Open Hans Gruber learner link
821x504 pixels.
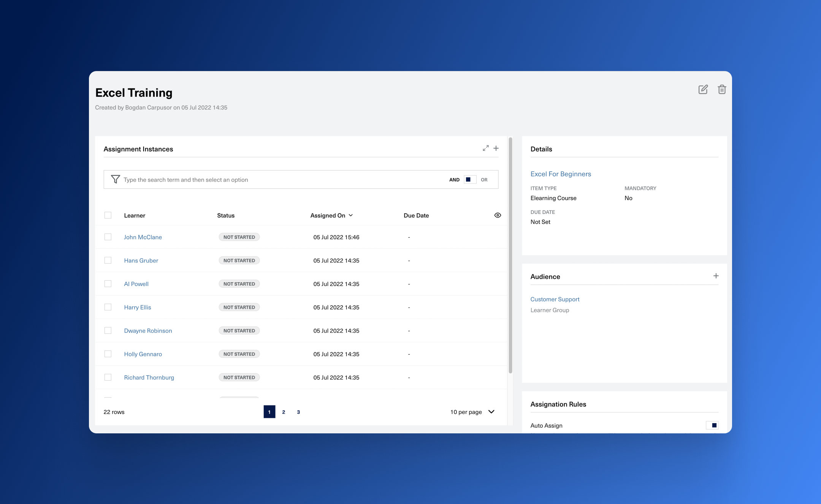(x=141, y=261)
